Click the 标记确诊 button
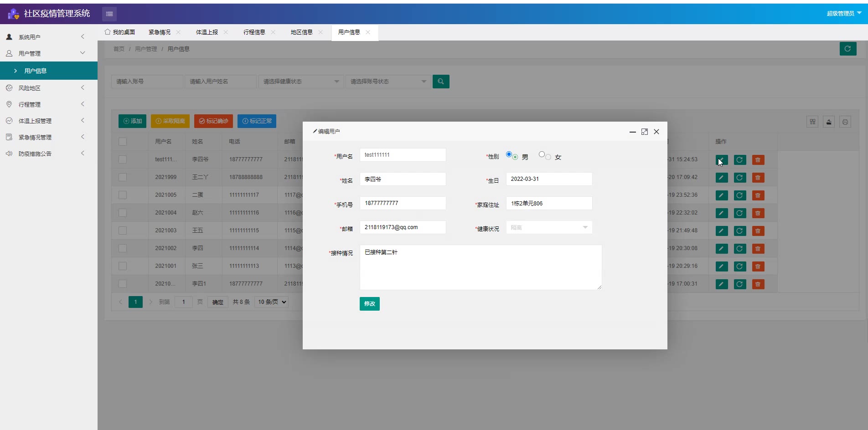This screenshot has width=868, height=430. [214, 121]
